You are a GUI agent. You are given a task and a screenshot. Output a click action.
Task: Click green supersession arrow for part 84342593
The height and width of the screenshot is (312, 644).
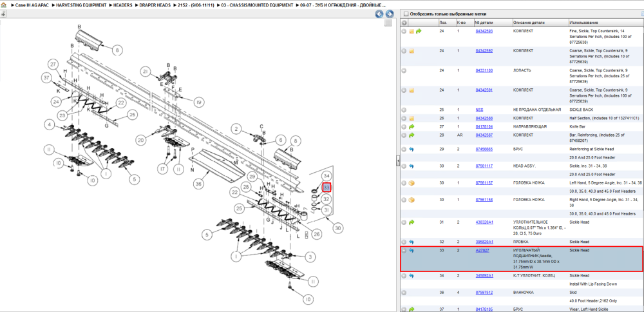click(x=419, y=31)
